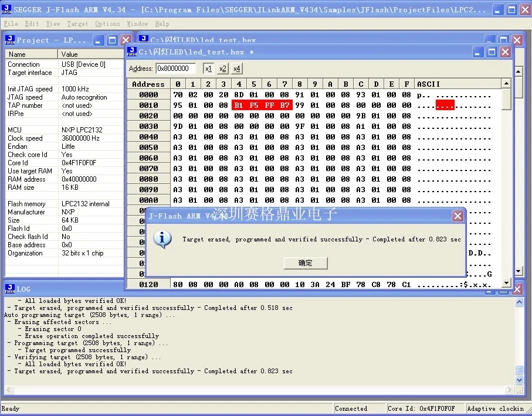The width and height of the screenshot is (532, 416).
Task: Select the highlighted red B1 hex byte
Action: click(238, 105)
